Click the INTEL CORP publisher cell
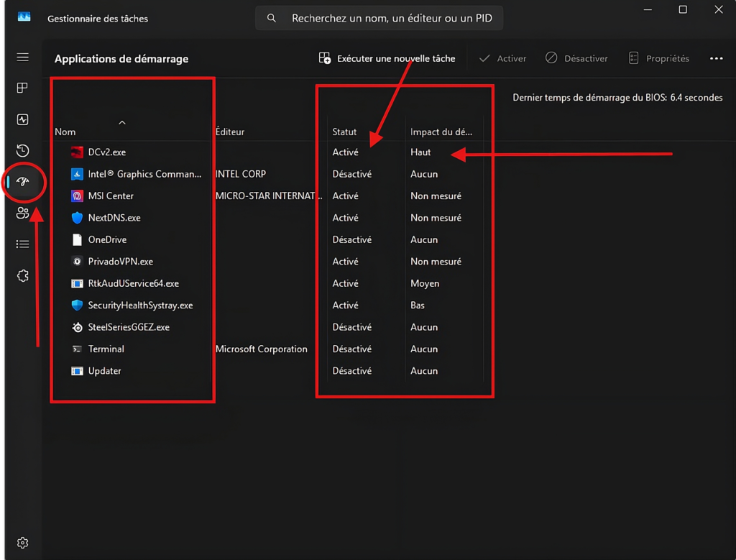 [x=241, y=174]
